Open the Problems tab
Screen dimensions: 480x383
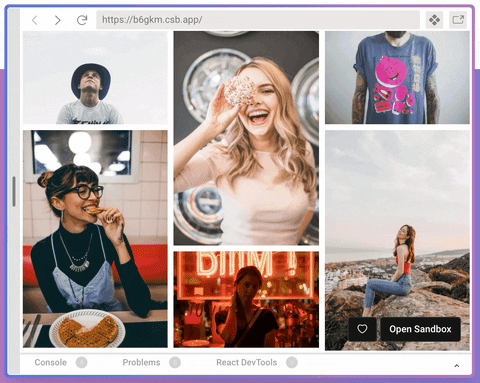tap(141, 362)
